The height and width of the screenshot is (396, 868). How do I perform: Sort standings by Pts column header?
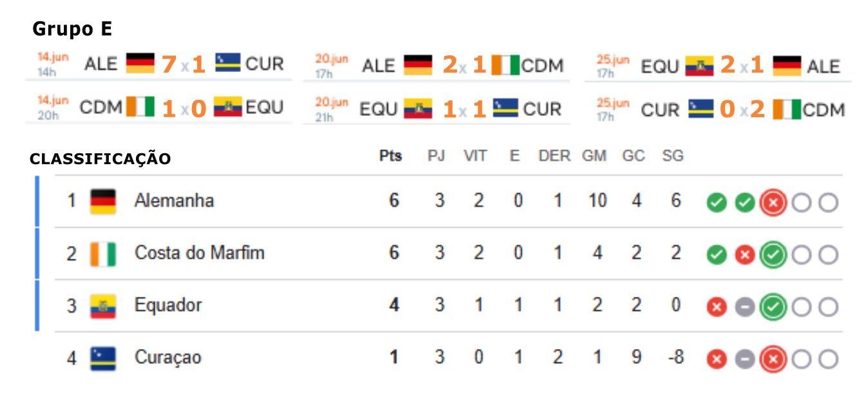(391, 156)
